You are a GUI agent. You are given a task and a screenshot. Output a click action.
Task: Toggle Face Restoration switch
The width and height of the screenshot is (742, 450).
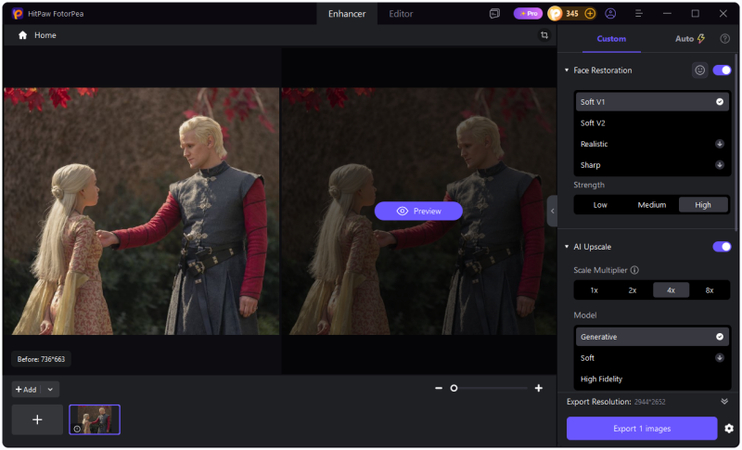pyautogui.click(x=722, y=71)
